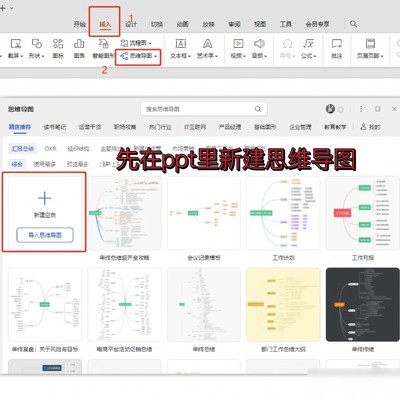The image size is (400, 400).
Task: Switch to the 开始 ribbon tab
Action: pyautogui.click(x=80, y=24)
